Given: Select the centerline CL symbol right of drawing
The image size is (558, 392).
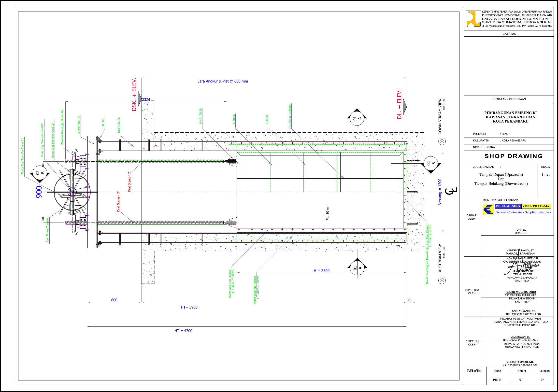Looking at the screenshot, I should click(451, 191).
